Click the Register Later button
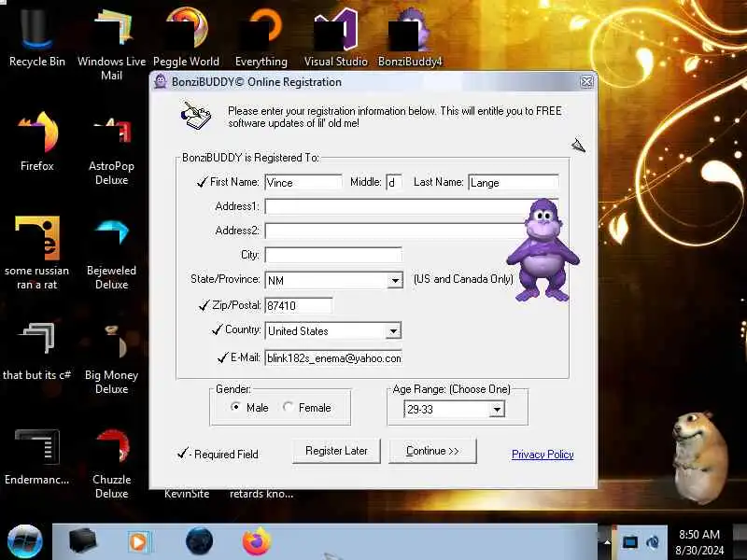Screen dimensions: 747x560 (x=336, y=451)
